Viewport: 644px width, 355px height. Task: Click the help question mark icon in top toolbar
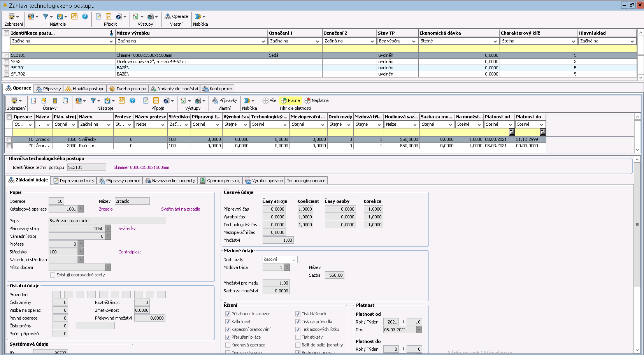[x=85, y=16]
